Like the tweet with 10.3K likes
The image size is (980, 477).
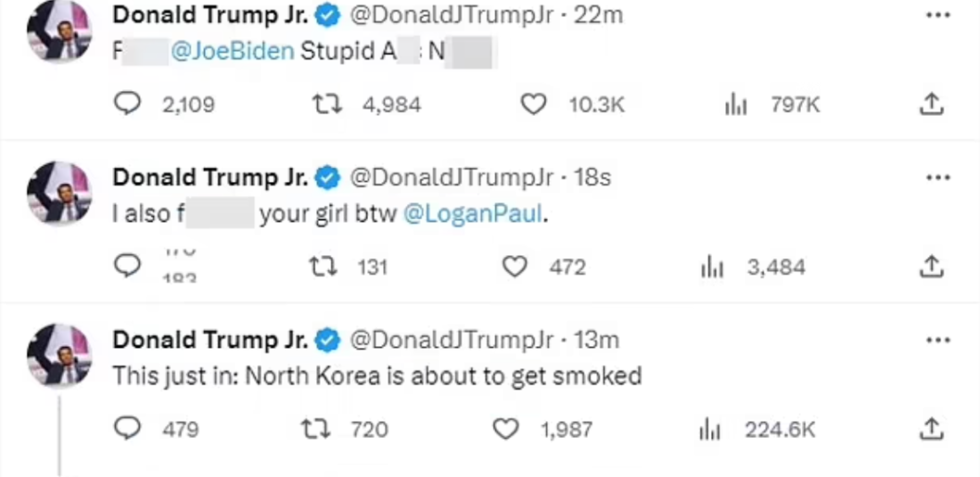533,105
